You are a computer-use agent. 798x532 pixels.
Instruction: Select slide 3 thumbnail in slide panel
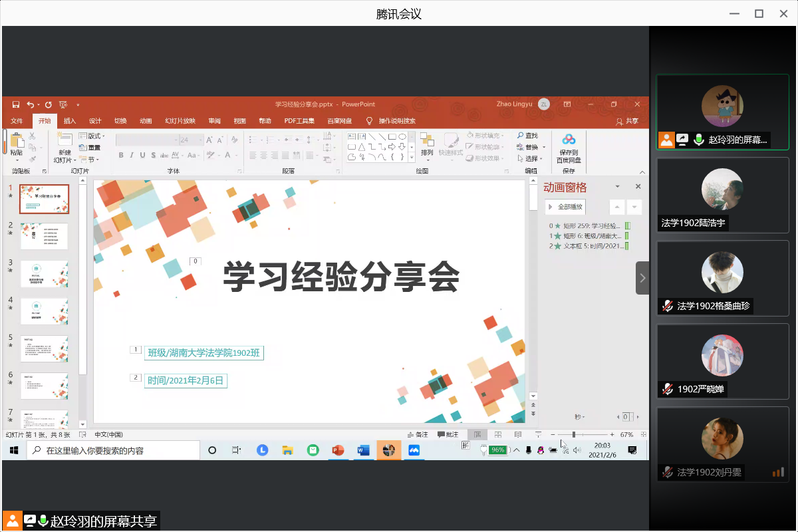44,273
